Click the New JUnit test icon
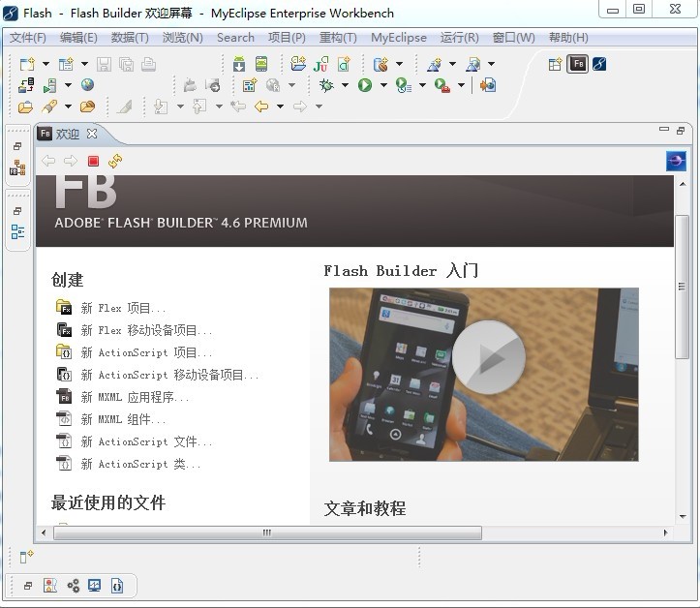 tap(321, 64)
